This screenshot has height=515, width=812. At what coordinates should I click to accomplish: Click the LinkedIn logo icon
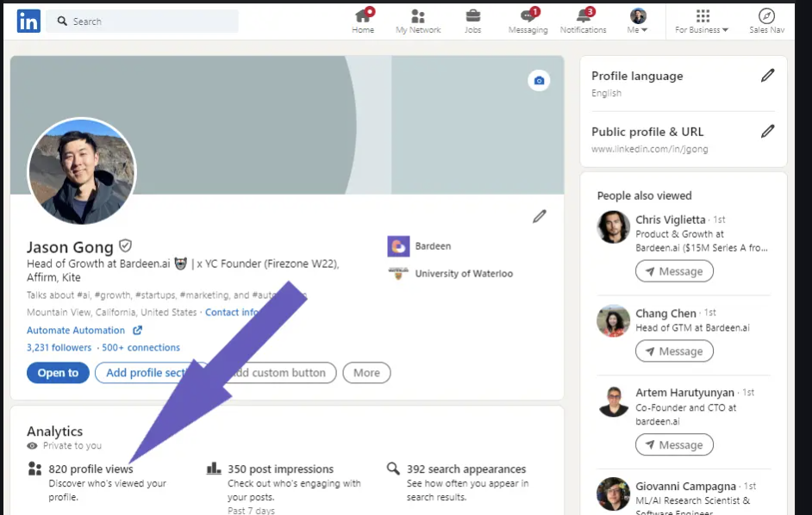[x=28, y=22]
